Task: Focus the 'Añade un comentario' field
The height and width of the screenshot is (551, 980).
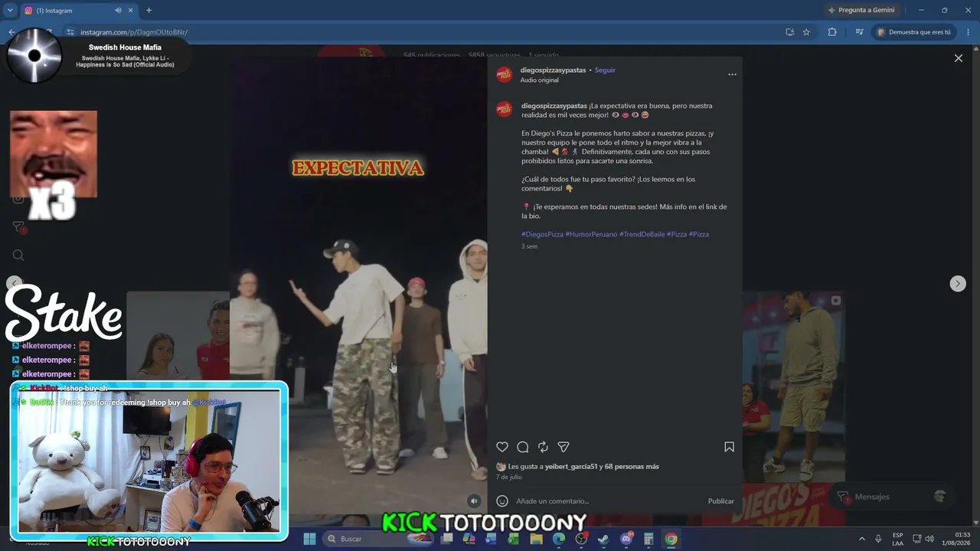Action: (x=609, y=501)
